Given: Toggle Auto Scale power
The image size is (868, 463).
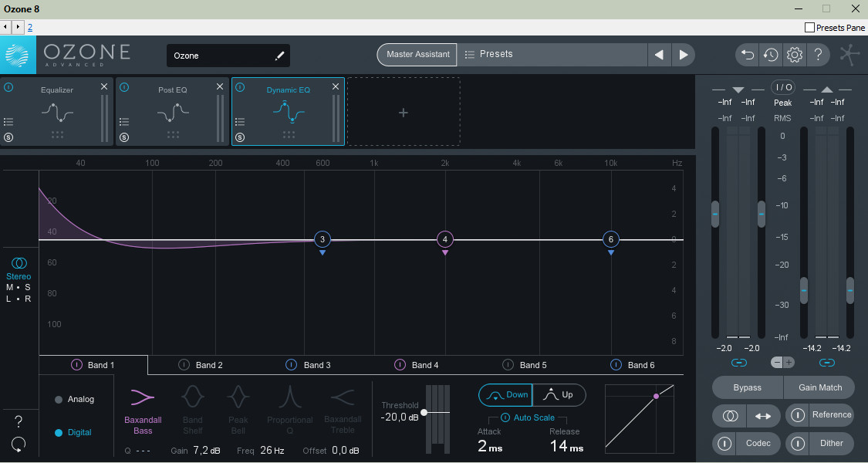Looking at the screenshot, I should click(505, 417).
